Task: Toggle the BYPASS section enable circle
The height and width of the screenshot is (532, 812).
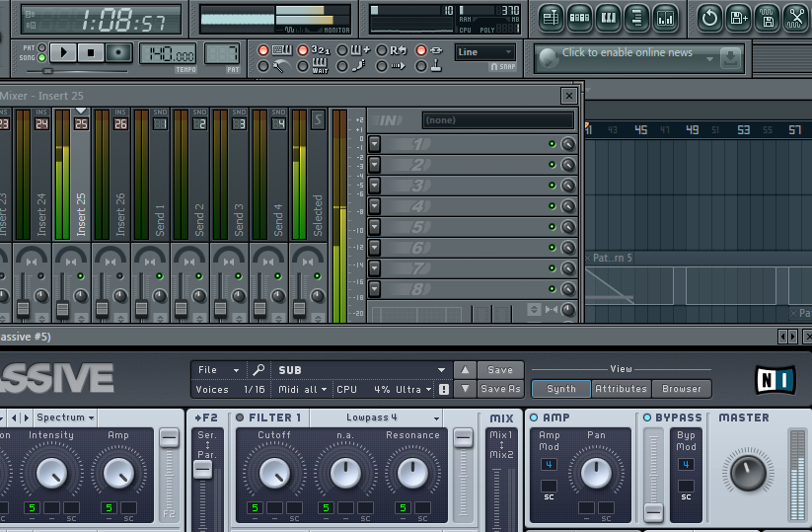Action: pyautogui.click(x=647, y=418)
